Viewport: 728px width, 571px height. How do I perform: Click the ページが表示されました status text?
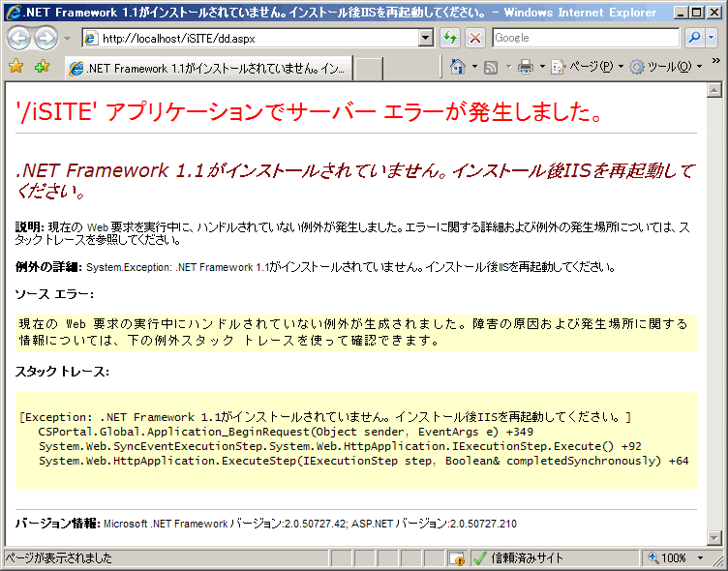58,557
